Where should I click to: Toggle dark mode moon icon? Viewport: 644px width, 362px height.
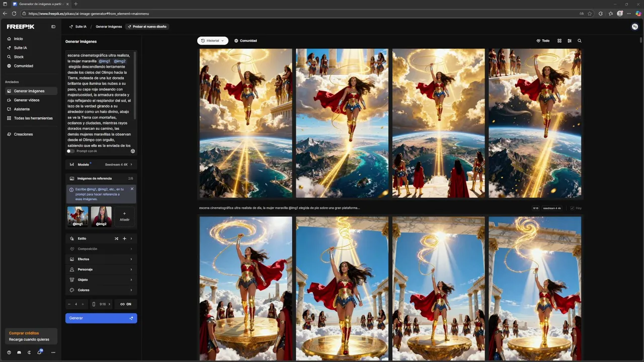pyautogui.click(x=29, y=352)
